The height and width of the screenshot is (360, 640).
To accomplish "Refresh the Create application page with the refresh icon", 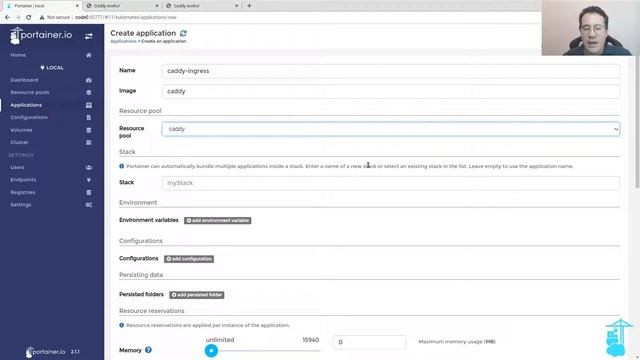I will [x=183, y=33].
